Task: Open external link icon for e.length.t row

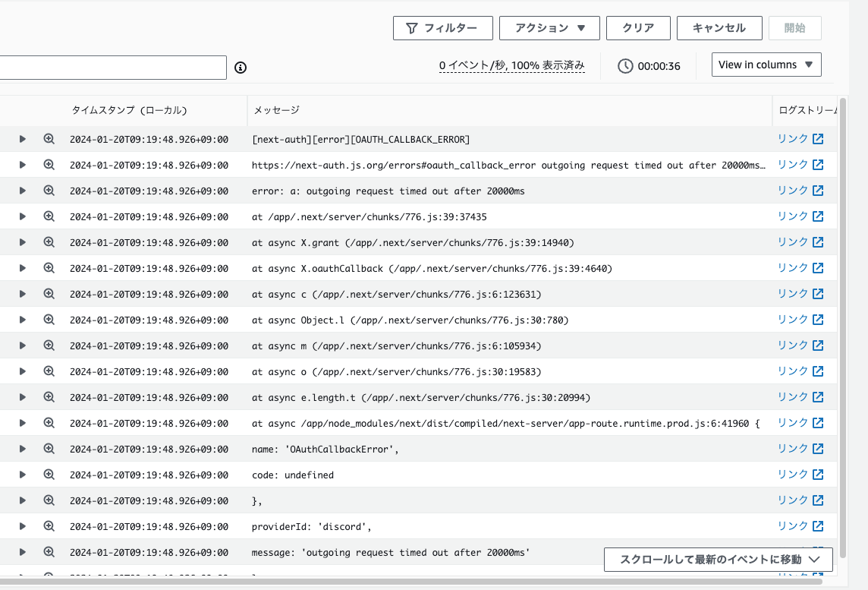Action: pyautogui.click(x=818, y=397)
